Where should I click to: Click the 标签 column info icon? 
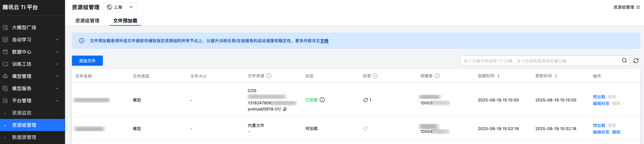point(375,76)
